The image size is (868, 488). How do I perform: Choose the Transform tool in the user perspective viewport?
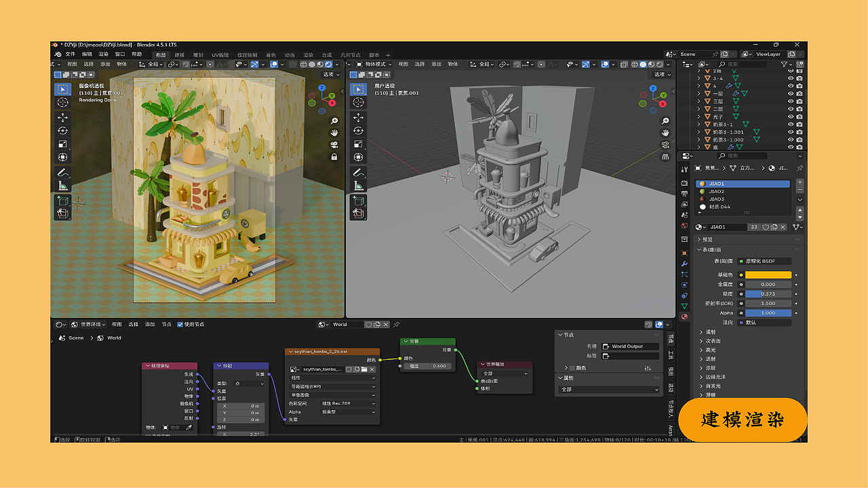tap(357, 158)
